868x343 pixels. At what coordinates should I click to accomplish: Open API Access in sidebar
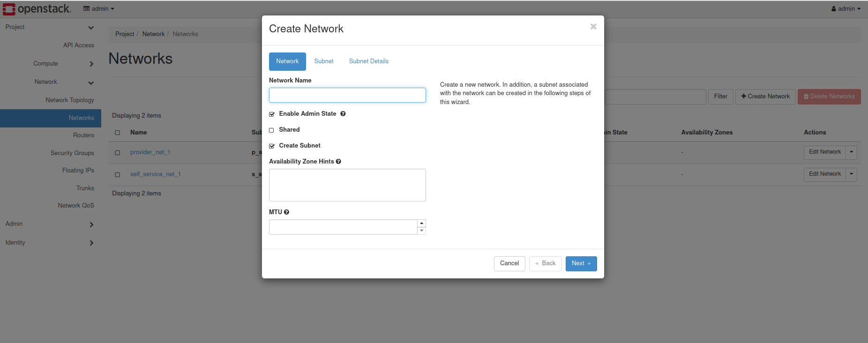[x=79, y=45]
